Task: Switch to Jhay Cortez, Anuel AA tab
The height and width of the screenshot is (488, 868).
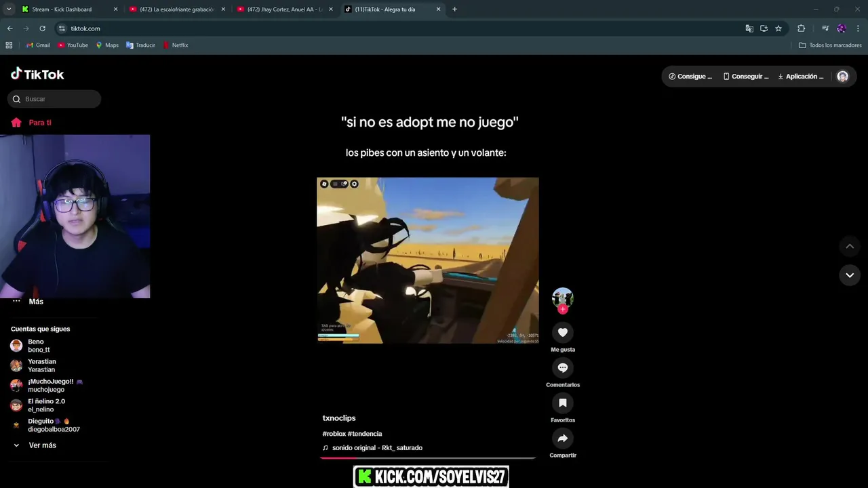Action: point(285,9)
